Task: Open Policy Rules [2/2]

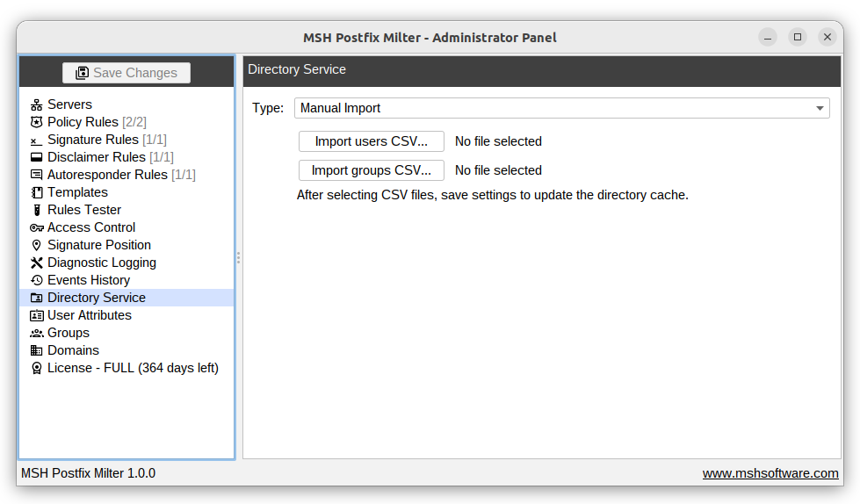Action: click(98, 122)
